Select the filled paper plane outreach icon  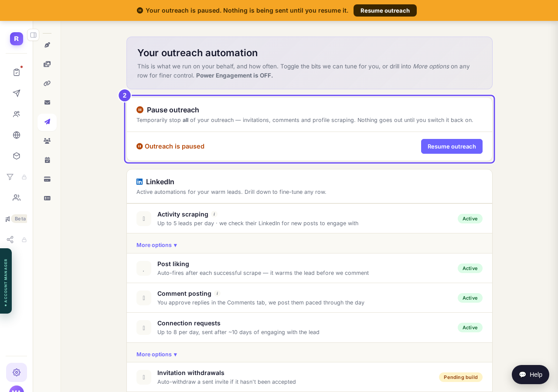pos(47,122)
